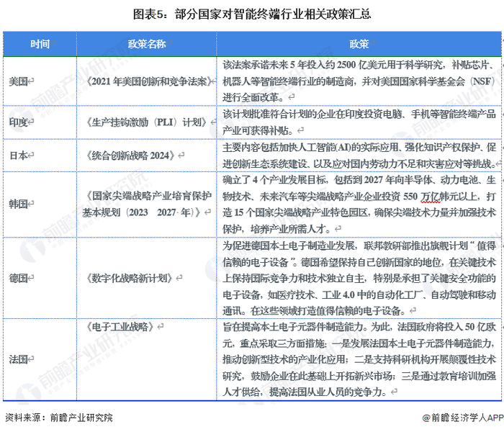Select the 时间 column header
The image size is (504, 432).
pos(40,44)
